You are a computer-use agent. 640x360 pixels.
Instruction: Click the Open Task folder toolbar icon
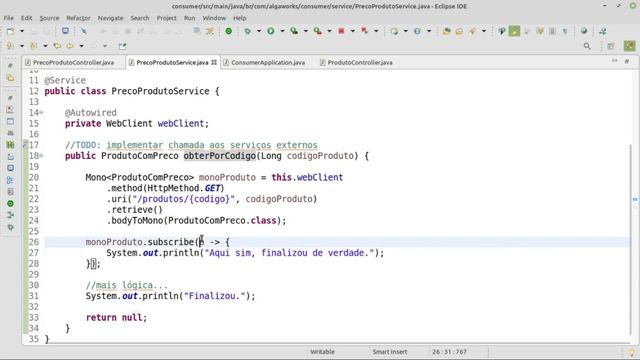coord(459,31)
